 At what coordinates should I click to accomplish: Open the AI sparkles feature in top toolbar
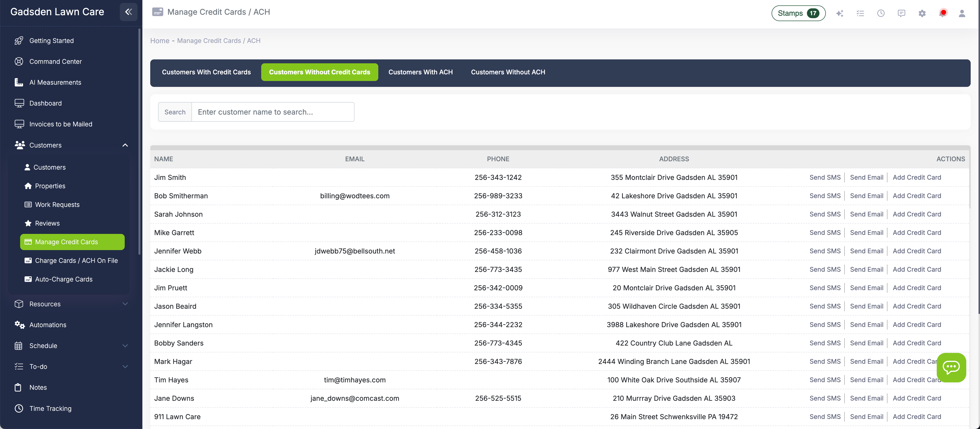tap(840, 13)
